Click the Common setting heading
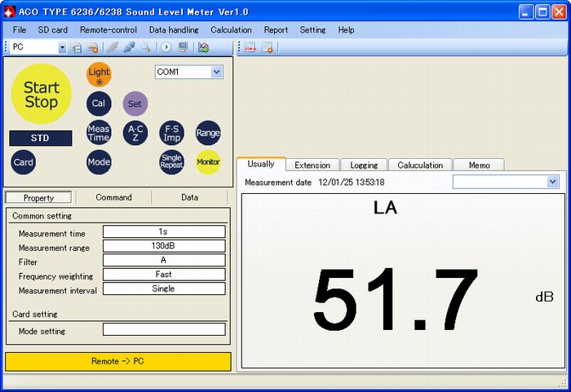This screenshot has height=392, width=571. 42,216
